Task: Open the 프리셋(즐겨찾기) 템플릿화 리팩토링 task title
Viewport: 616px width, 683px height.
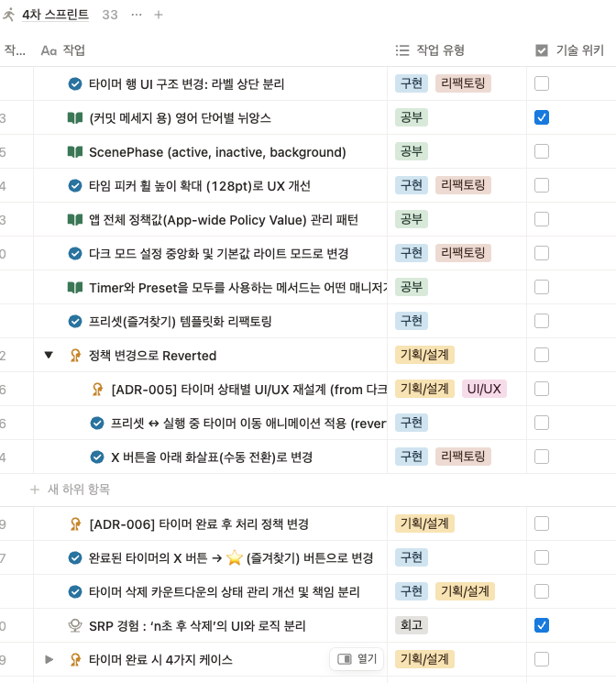Action: coord(181,322)
